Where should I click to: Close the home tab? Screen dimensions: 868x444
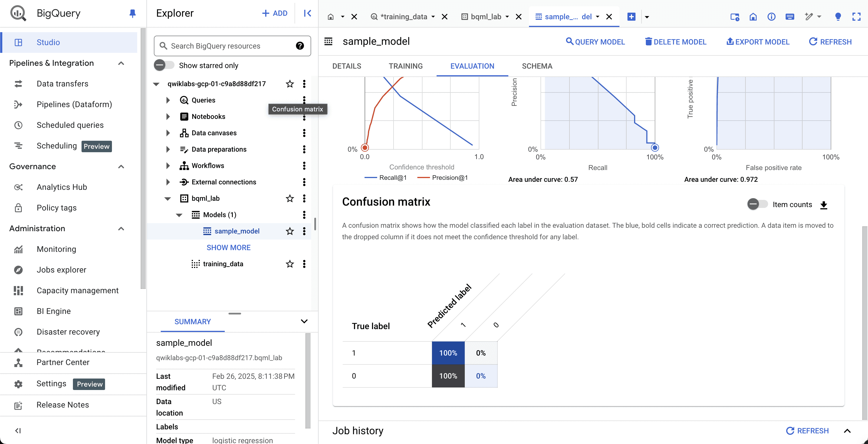click(x=354, y=17)
